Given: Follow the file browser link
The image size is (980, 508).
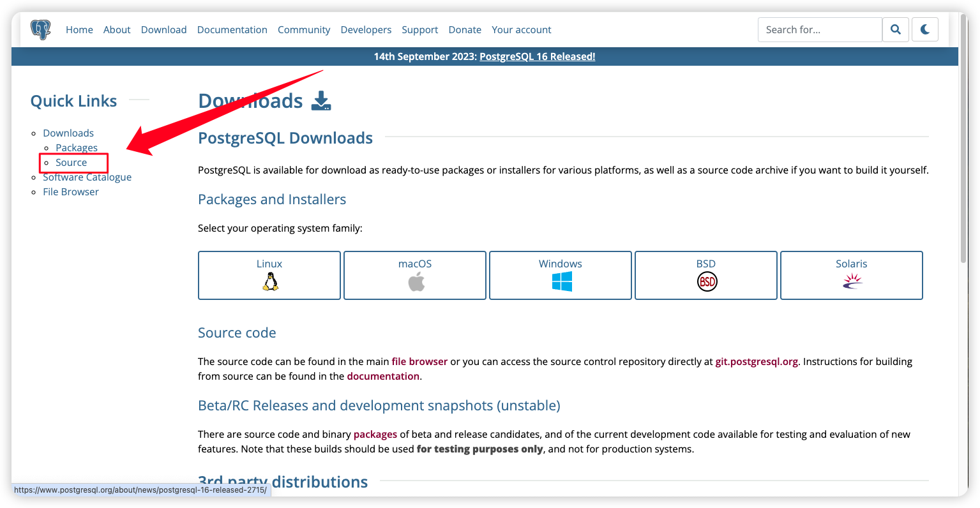Looking at the screenshot, I should click(x=419, y=361).
